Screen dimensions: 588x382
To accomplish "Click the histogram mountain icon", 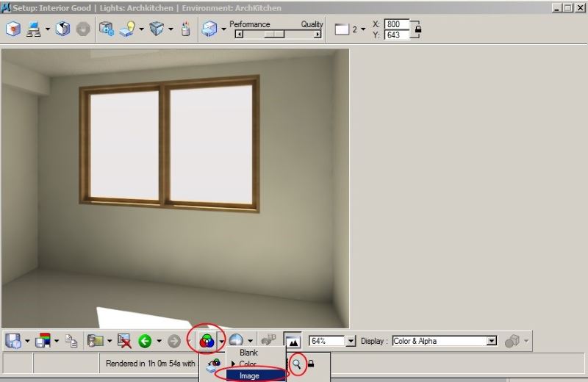I will (293, 341).
